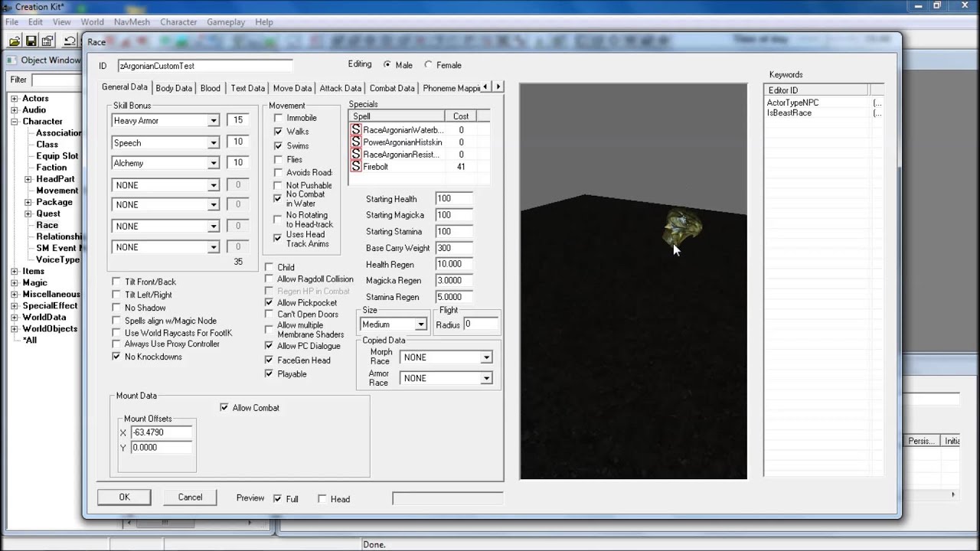Click the PowerArgonianHistskin spell icon
980x551 pixels.
[356, 142]
